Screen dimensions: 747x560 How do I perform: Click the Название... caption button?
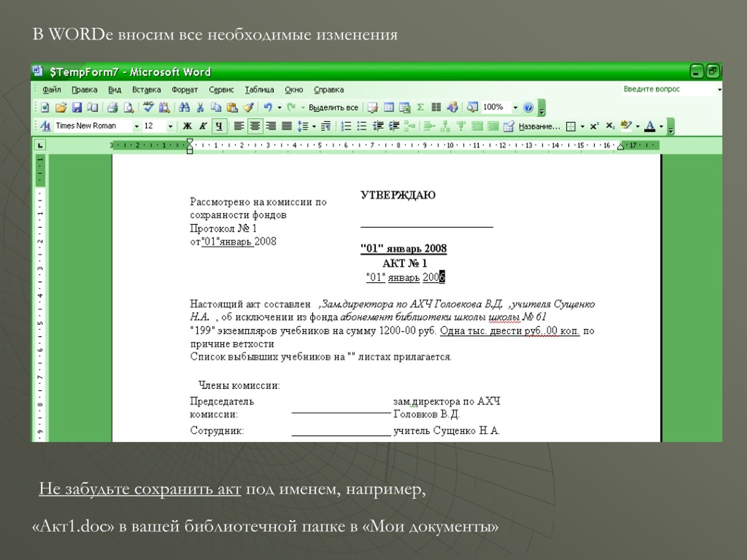(539, 127)
